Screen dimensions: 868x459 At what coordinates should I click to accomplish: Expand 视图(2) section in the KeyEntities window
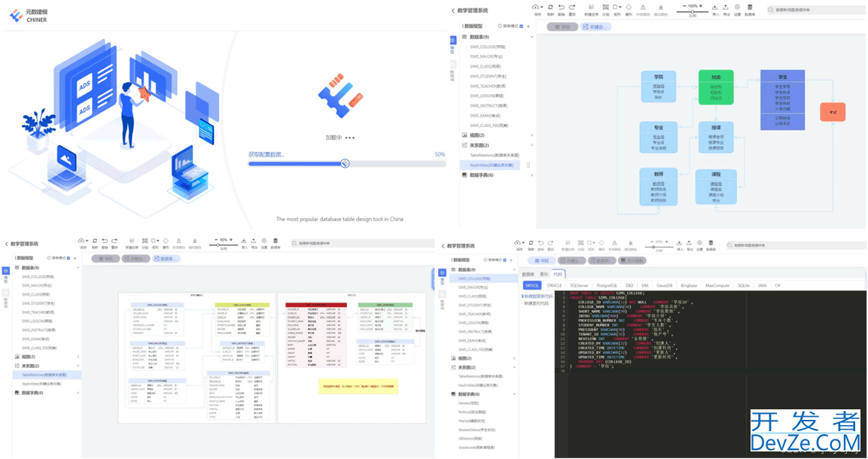point(532,135)
